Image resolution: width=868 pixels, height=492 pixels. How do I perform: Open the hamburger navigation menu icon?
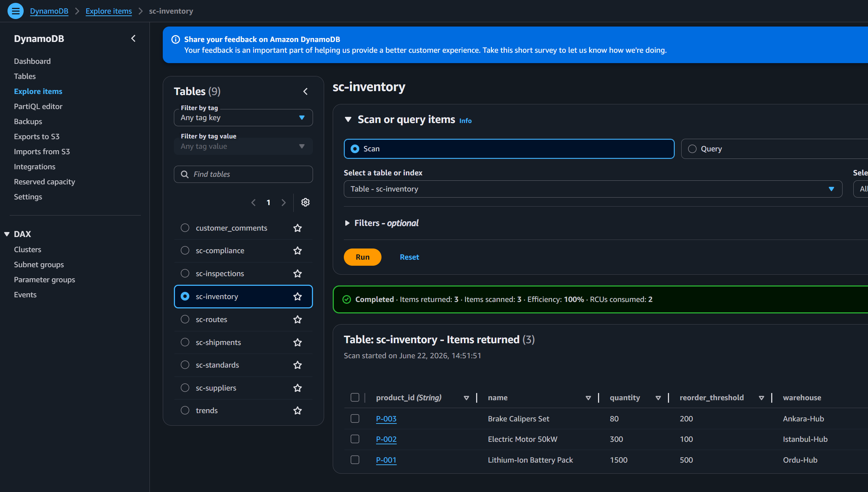coord(15,11)
